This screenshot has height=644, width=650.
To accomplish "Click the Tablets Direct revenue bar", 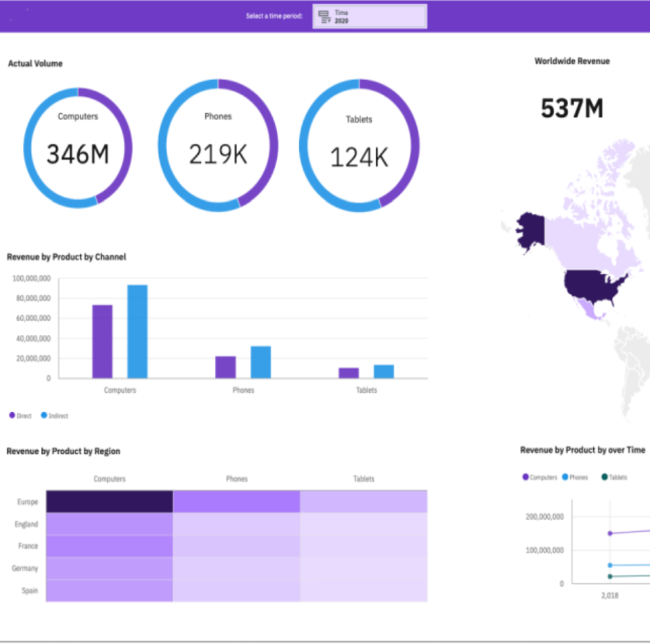I will pyautogui.click(x=349, y=373).
